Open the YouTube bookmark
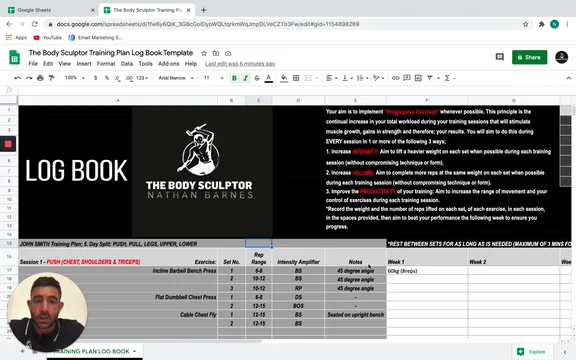576x360 pixels. [x=48, y=37]
